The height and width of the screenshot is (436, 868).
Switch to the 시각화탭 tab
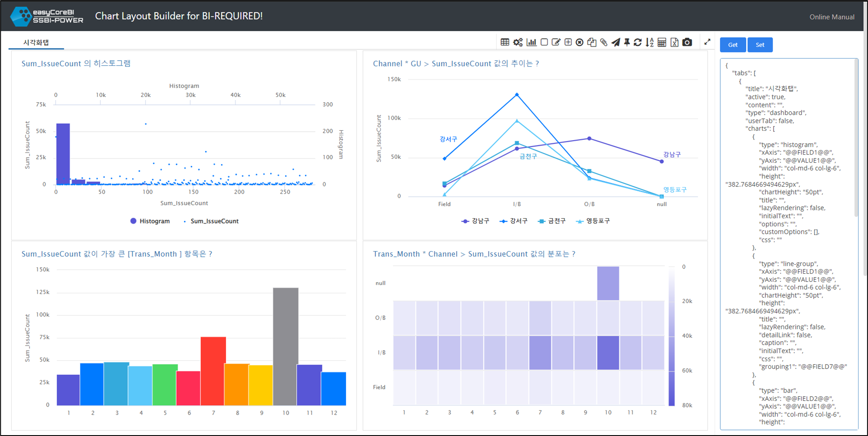click(36, 42)
